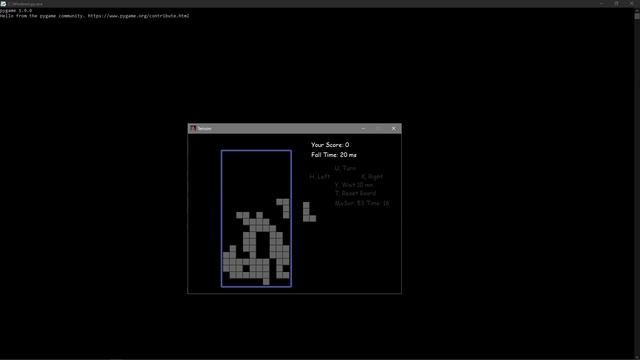Click the pygame.org contribute URL in the console

138,16
